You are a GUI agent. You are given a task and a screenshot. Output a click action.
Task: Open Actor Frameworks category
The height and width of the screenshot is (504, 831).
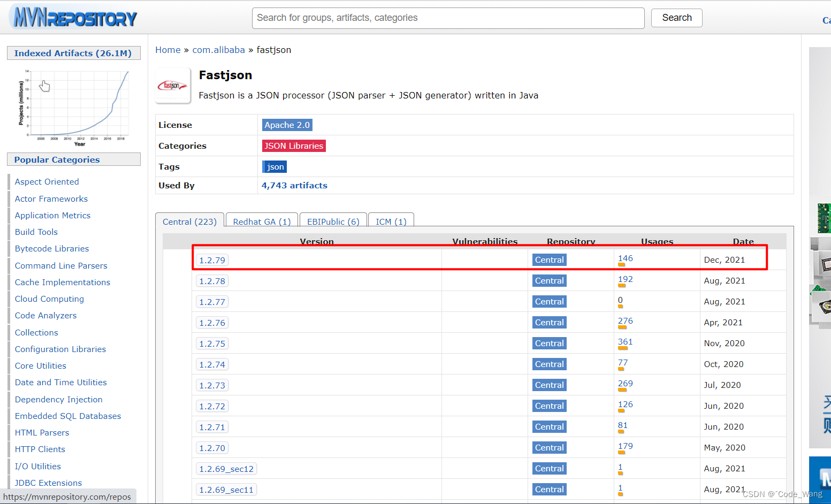51,198
